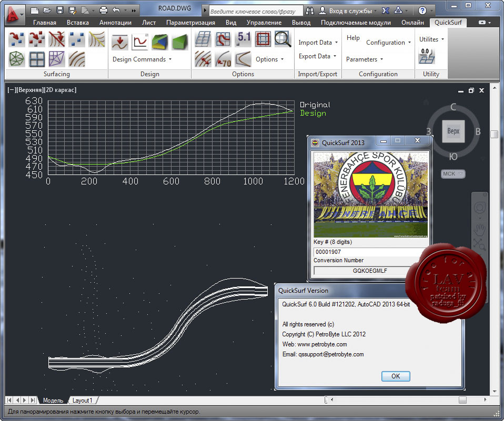This screenshot has width=504, height=421.
Task: Expand the quick access toolbar overflow arrows
Action: tap(134, 11)
